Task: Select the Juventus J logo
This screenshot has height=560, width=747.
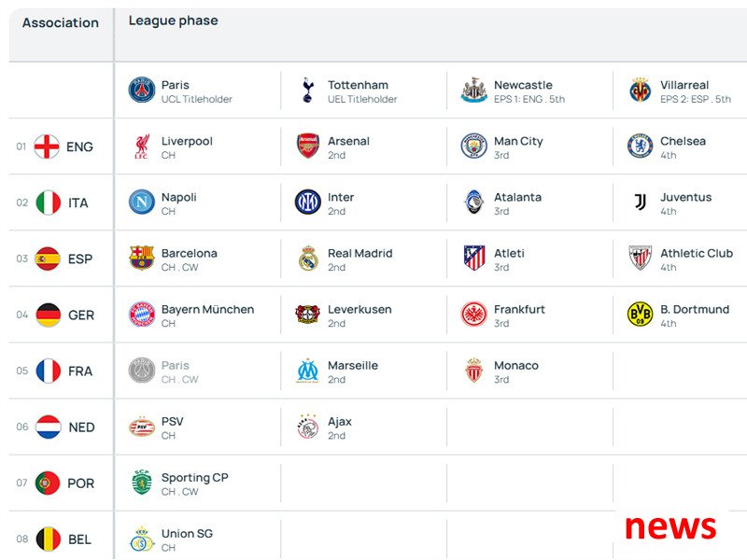Action: 641,202
